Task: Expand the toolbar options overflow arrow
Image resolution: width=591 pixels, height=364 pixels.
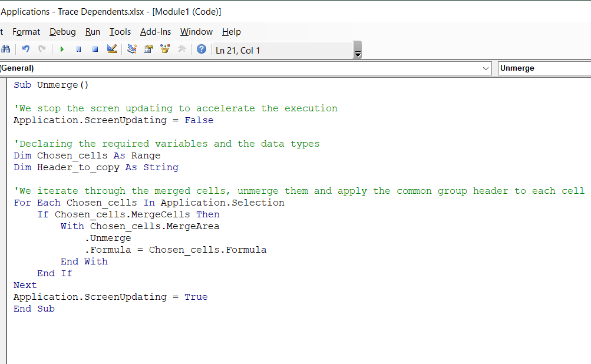Action: (x=358, y=54)
